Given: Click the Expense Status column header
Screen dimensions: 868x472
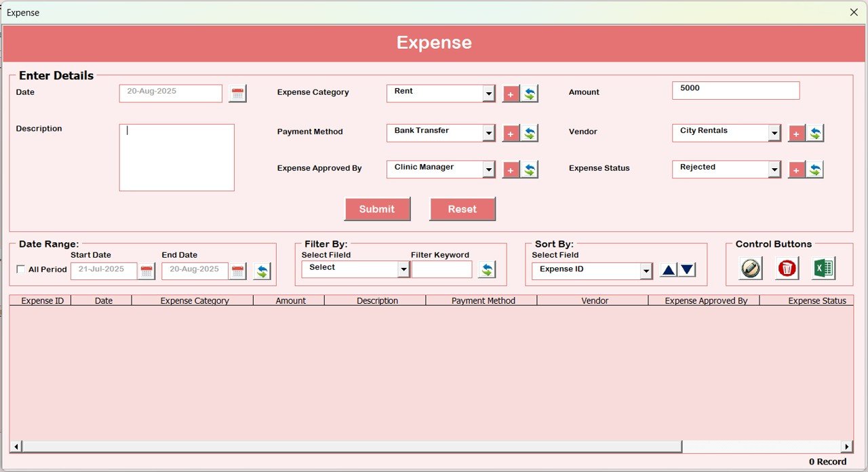Looking at the screenshot, I should (806, 300).
